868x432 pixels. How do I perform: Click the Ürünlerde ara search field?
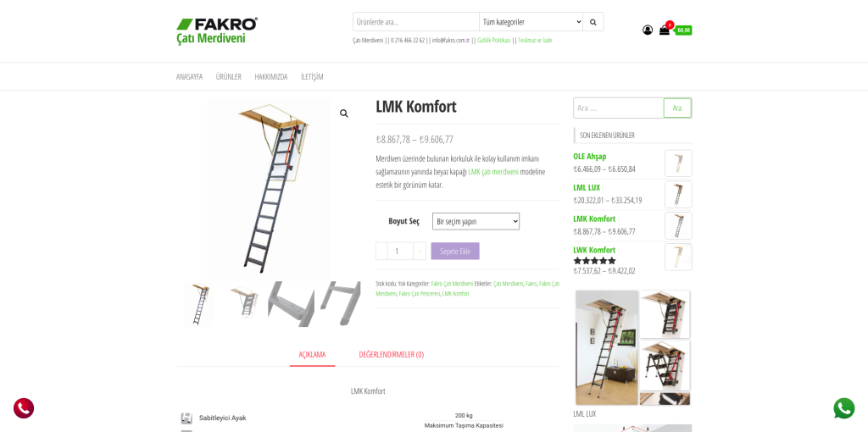coord(415,22)
